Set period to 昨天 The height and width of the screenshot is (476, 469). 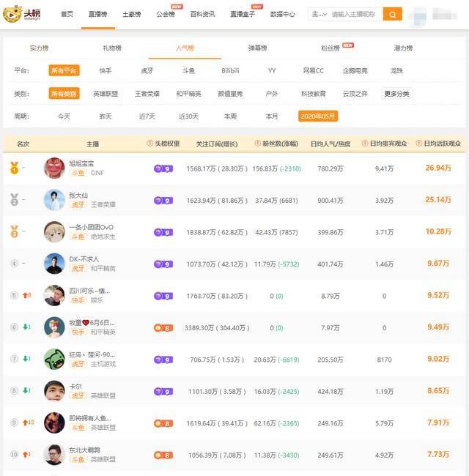(x=106, y=116)
